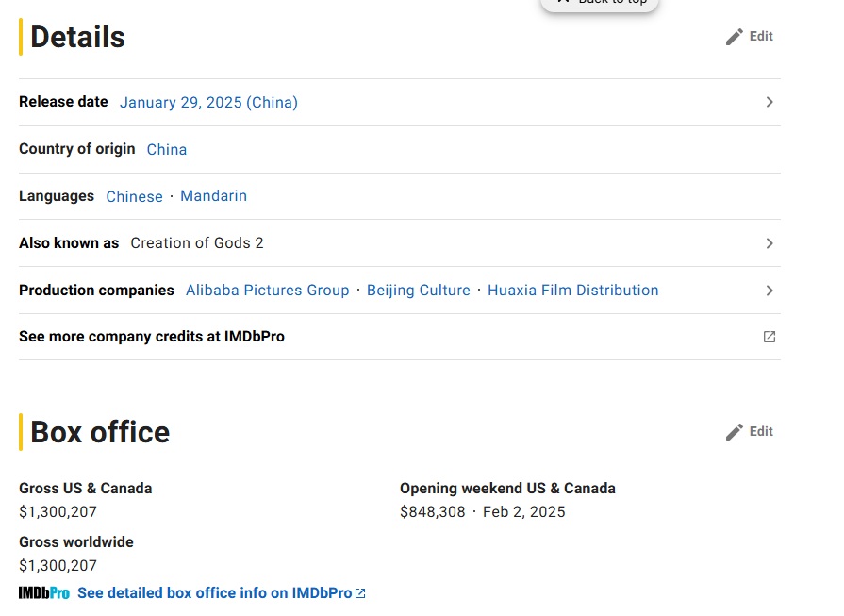The height and width of the screenshot is (616, 844).
Task: Click the $1,300,207 value under Gross worldwide
Action: 58,566
